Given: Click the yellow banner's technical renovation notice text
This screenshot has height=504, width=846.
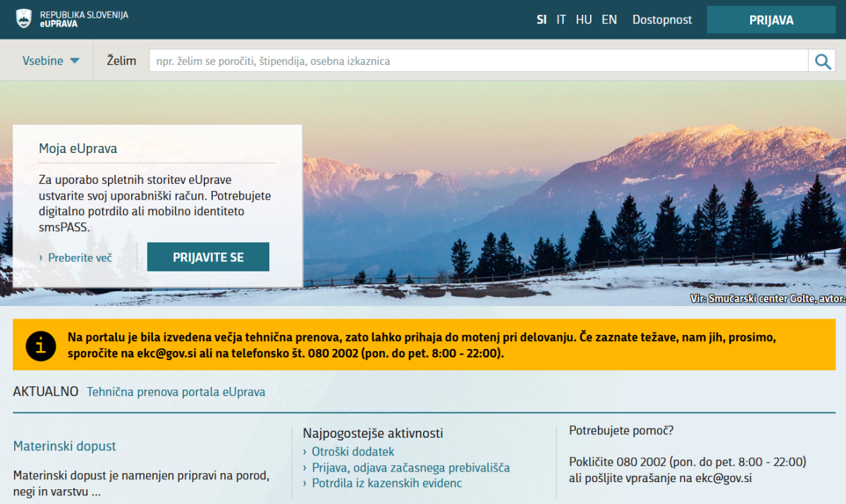Looking at the screenshot, I should (x=422, y=345).
